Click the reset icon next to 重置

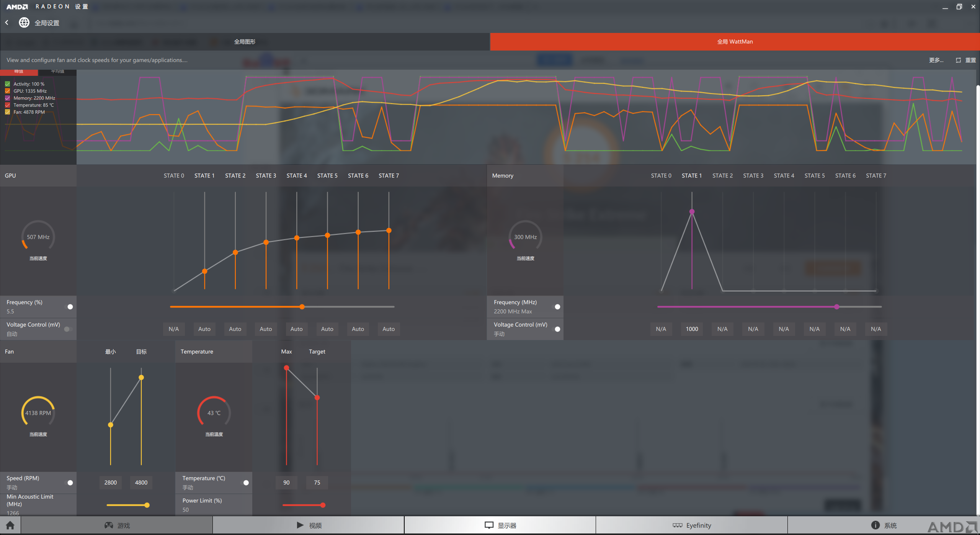point(958,60)
